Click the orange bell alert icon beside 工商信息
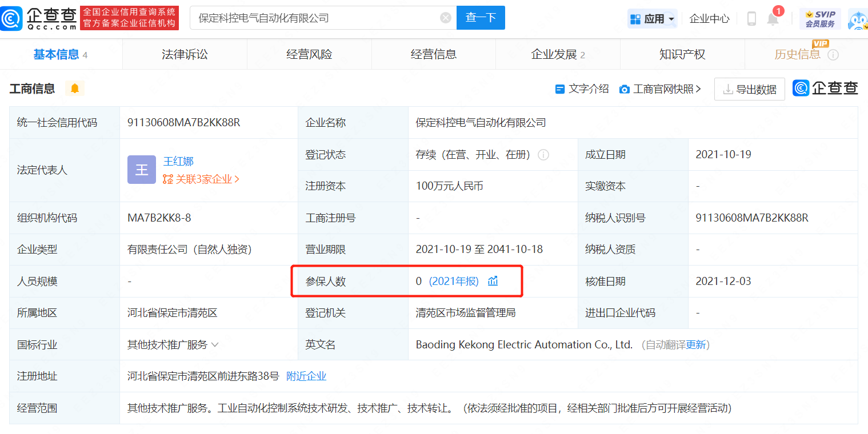The height and width of the screenshot is (434, 868). (x=75, y=89)
